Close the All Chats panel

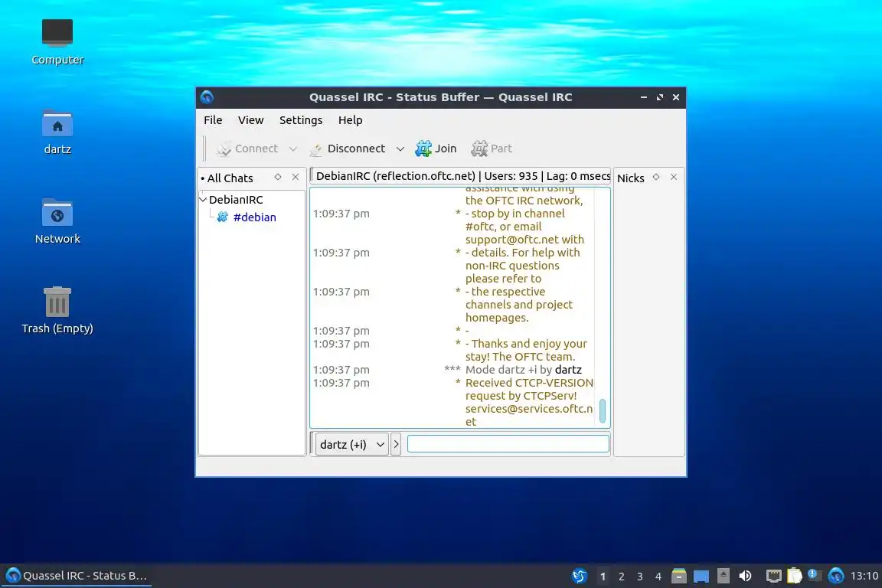296,178
